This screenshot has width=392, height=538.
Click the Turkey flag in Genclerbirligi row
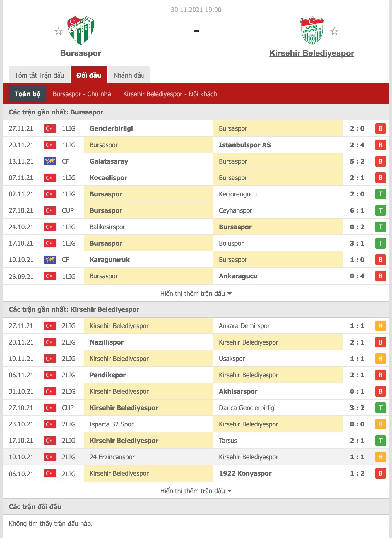click(x=50, y=128)
